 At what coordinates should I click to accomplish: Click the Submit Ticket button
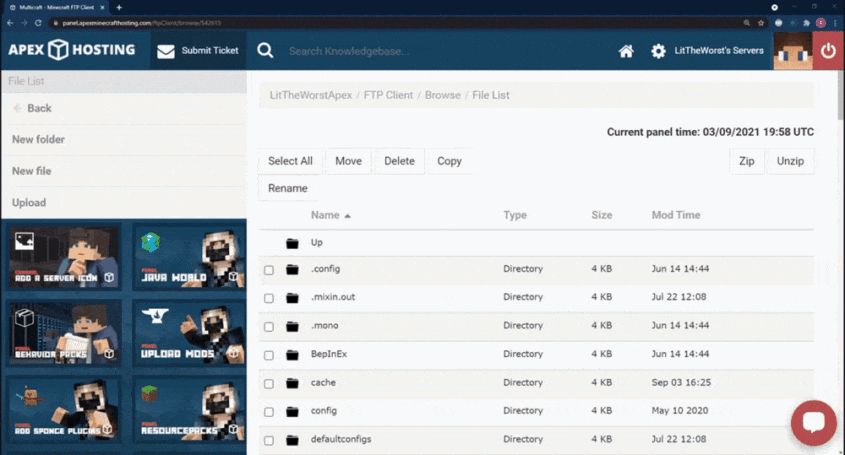(x=198, y=51)
